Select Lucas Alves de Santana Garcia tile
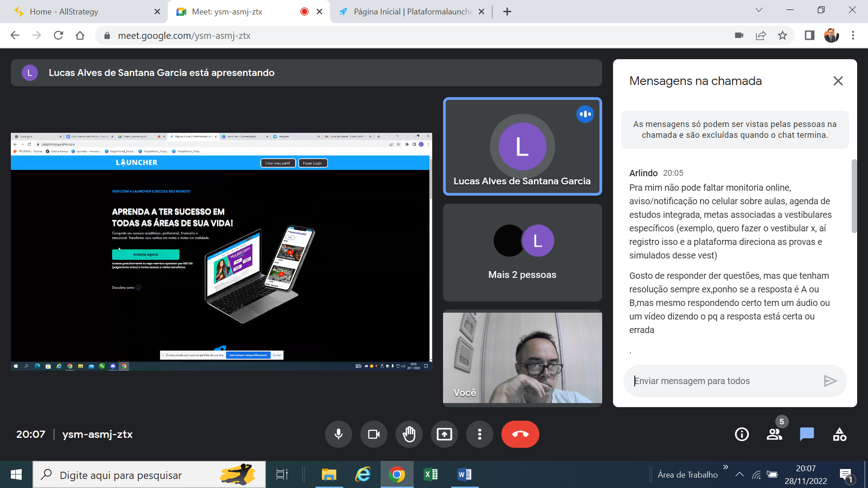The image size is (868, 488). click(x=522, y=146)
